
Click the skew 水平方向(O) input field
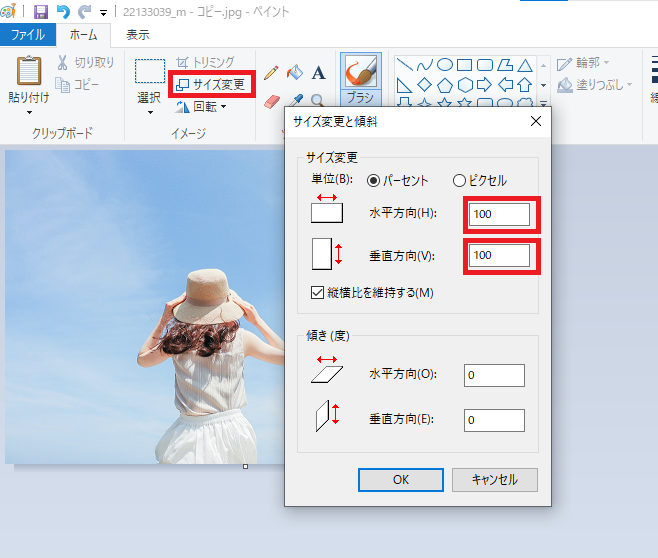494,375
